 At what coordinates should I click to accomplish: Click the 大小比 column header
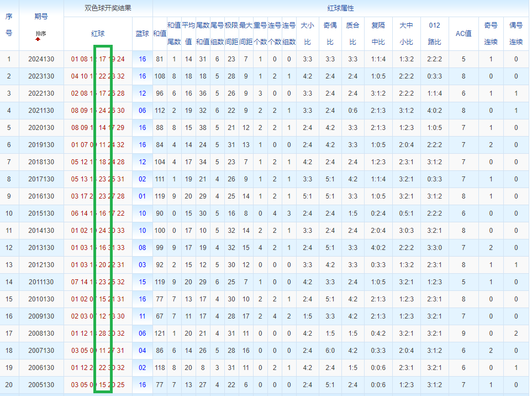coord(307,33)
